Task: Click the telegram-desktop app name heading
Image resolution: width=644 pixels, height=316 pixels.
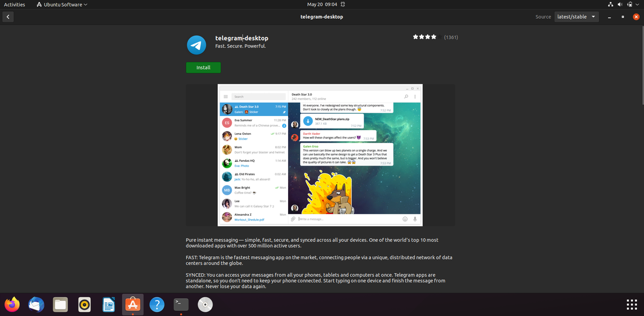Action: (x=242, y=38)
